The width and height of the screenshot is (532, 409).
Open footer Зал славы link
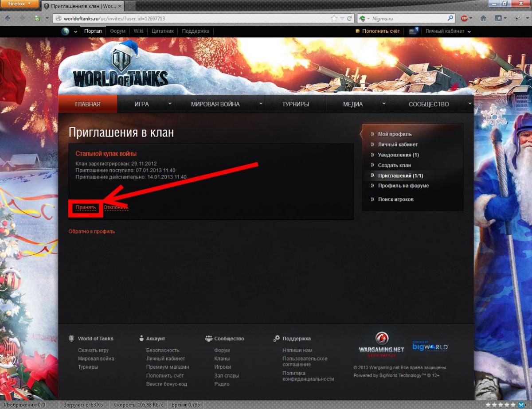coord(227,375)
